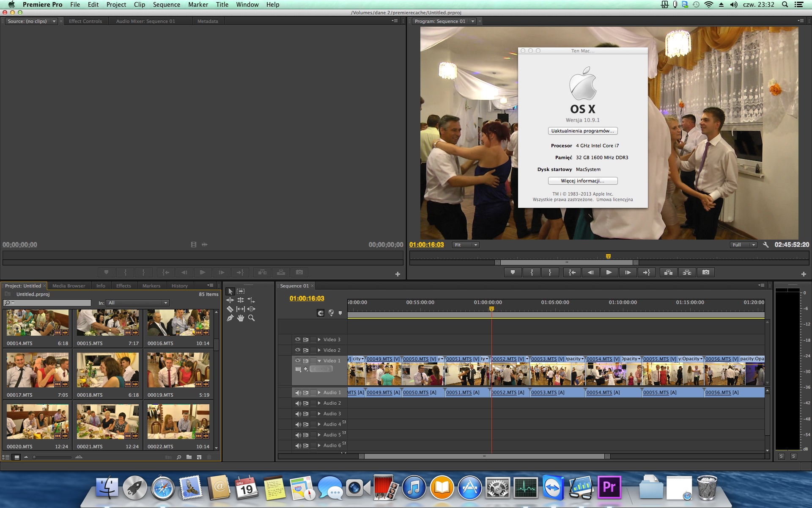
Task: Open Program monitor settings wrench
Action: tap(765, 245)
